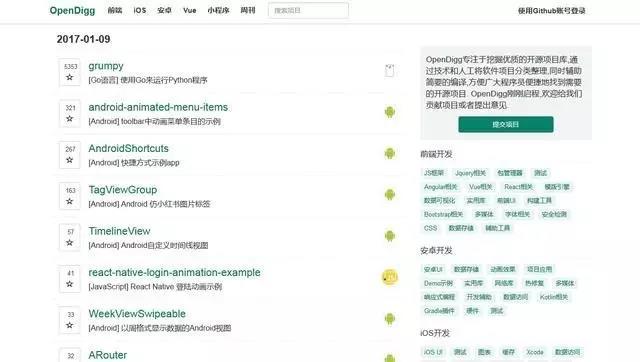This screenshot has width=640, height=362.
Task: Open the TimelineView project link
Action: click(x=120, y=231)
